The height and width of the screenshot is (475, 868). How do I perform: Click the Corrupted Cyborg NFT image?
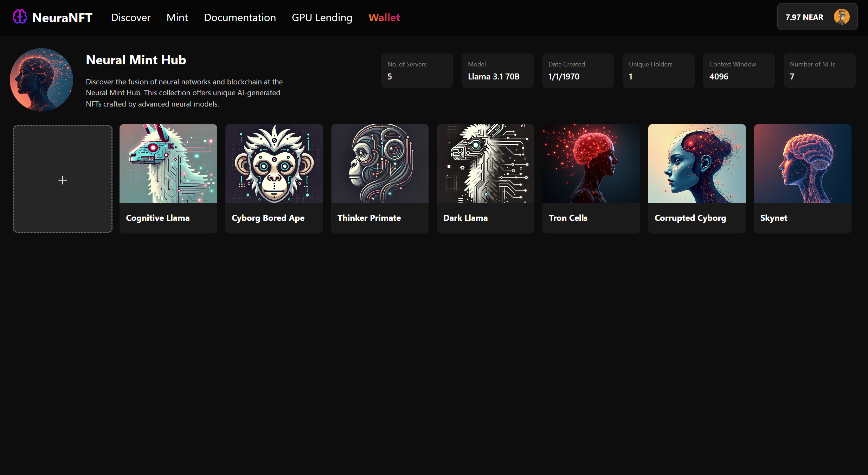pos(697,164)
